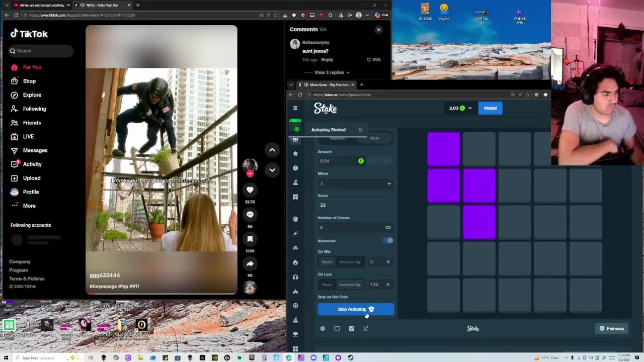Open the Stake browser tab list chevron
Viewport: 644px width, 362px height.
291,85
